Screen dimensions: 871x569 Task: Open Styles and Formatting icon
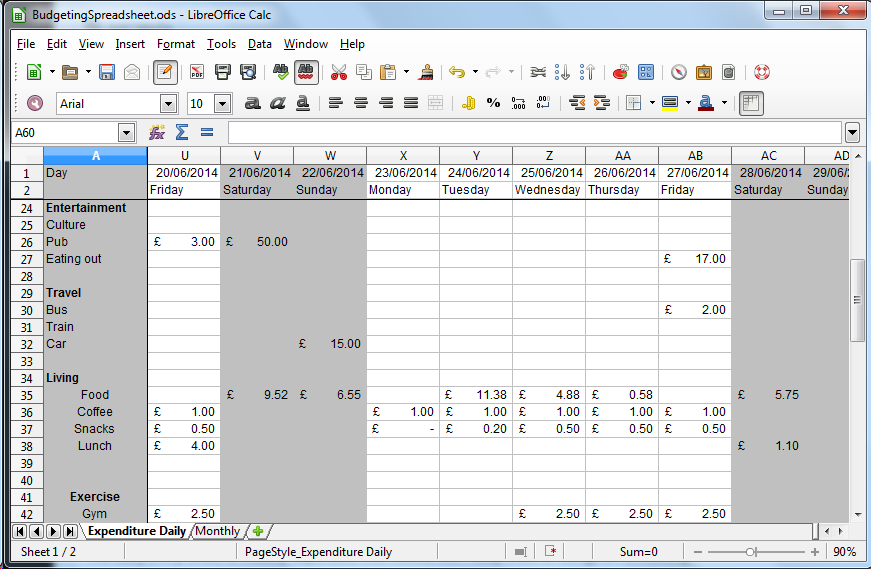tap(34, 103)
